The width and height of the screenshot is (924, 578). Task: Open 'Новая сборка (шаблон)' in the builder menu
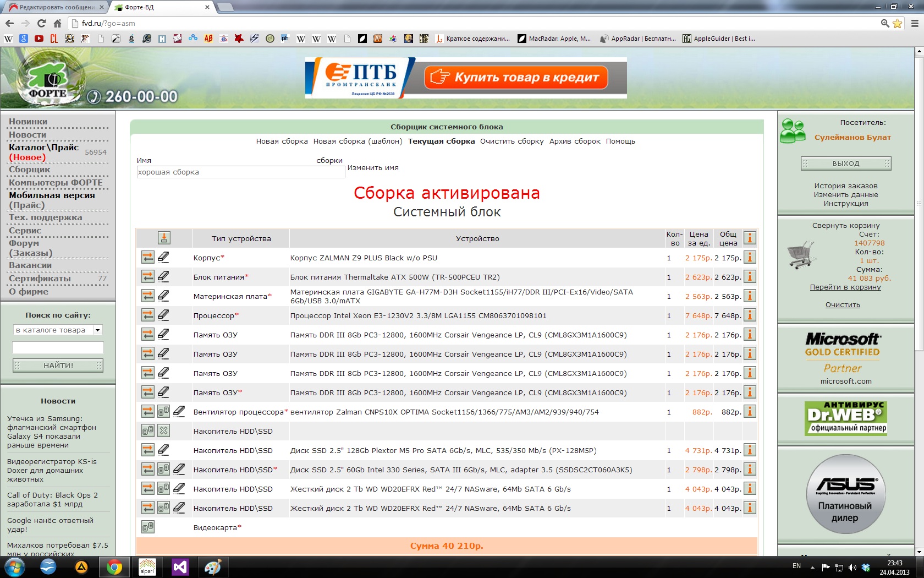pyautogui.click(x=358, y=141)
